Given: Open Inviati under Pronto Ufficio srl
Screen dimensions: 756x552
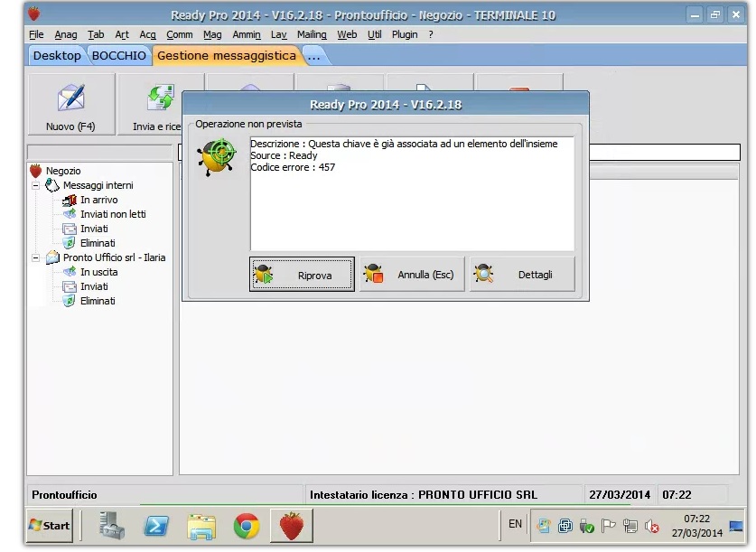Looking at the screenshot, I should [x=94, y=286].
